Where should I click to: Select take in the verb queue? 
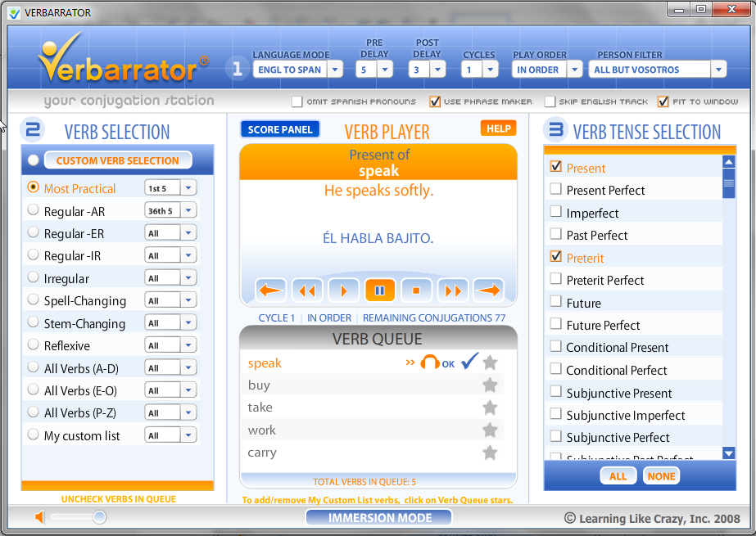click(260, 408)
